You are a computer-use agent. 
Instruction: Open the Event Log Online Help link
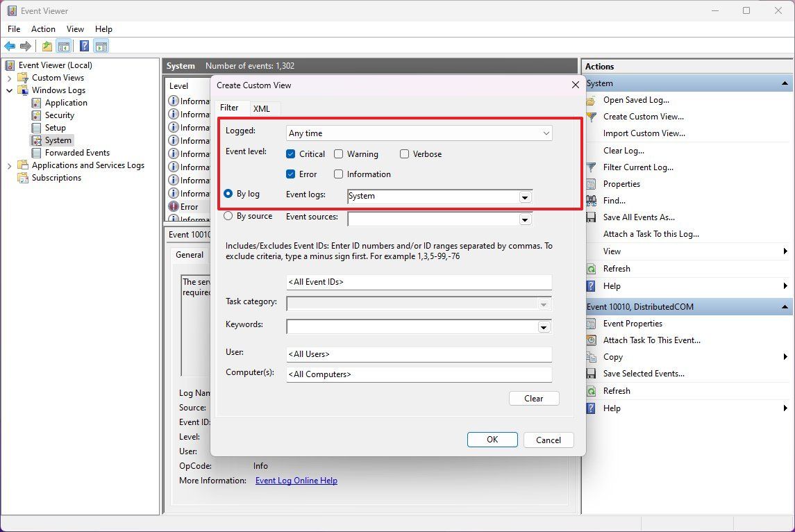[x=296, y=480]
